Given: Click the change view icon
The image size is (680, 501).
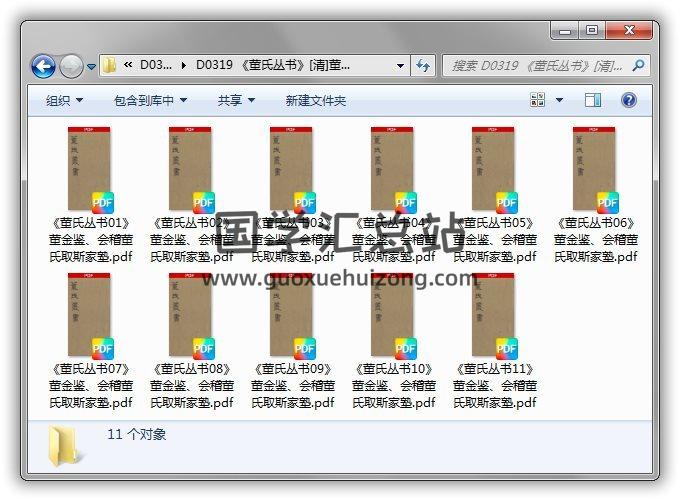Looking at the screenshot, I should click(538, 100).
